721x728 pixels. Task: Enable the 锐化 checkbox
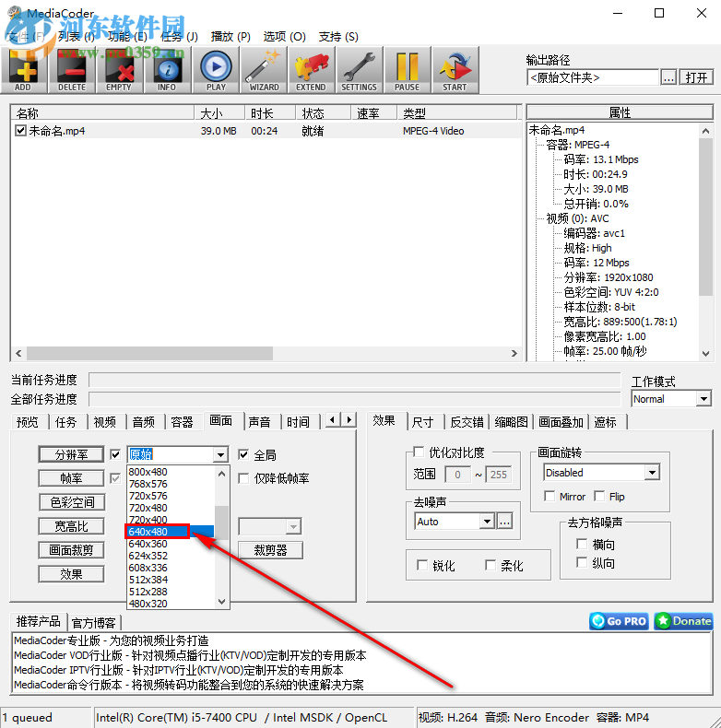422,565
